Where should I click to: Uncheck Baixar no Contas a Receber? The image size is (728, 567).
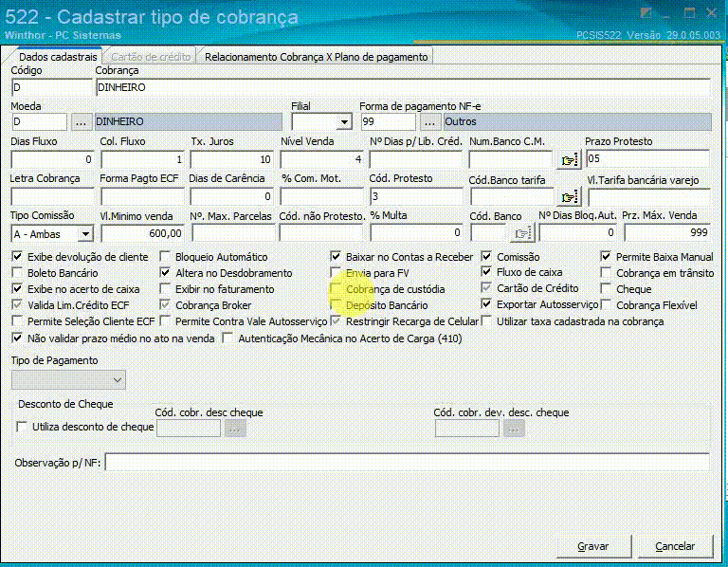pyautogui.click(x=336, y=256)
